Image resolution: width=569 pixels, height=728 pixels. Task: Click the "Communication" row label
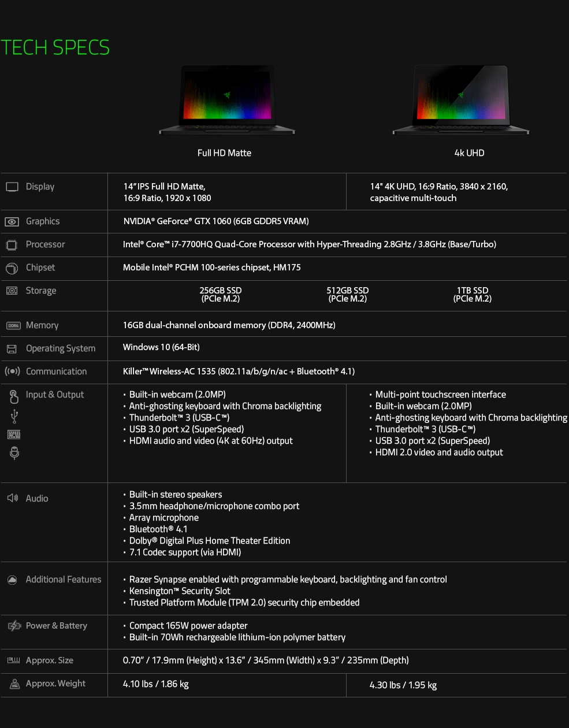coord(57,372)
